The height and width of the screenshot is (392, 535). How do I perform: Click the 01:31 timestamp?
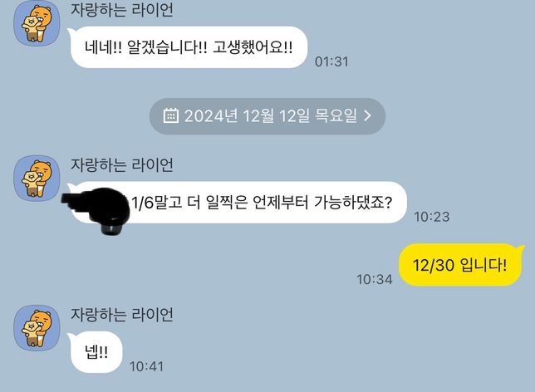(331, 61)
